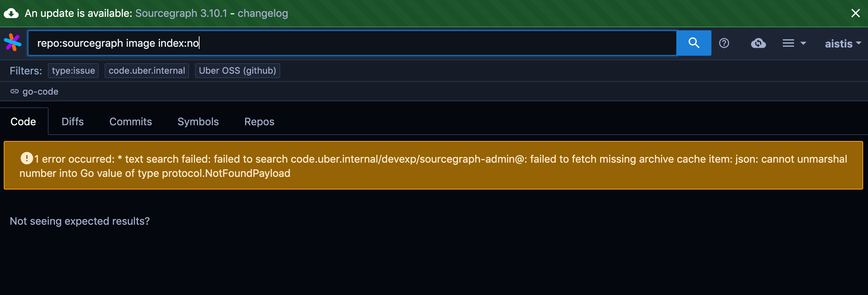The width and height of the screenshot is (868, 295).
Task: Apply the code.uber.internal filter
Action: [147, 71]
